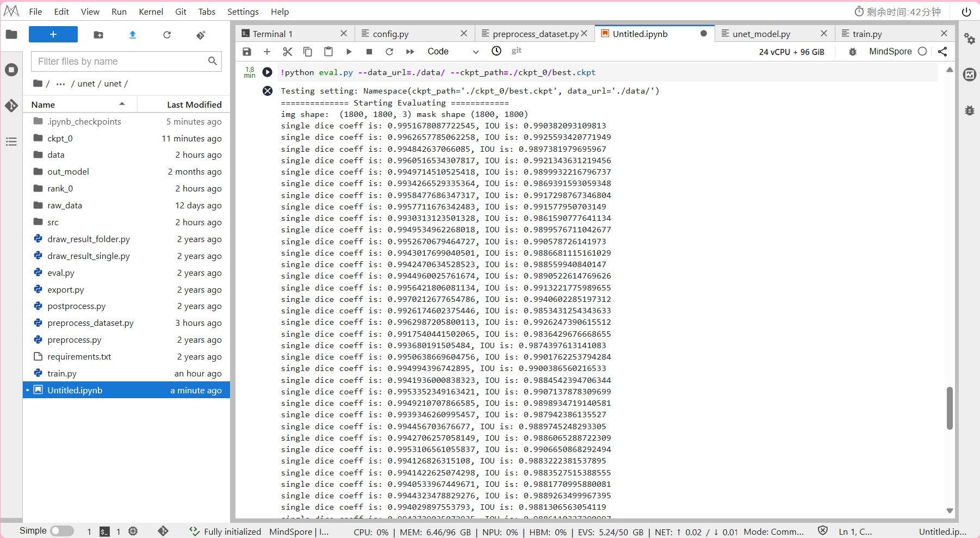Click the git diamond icon in status bar
Image resolution: width=980 pixels, height=538 pixels.
coord(163,531)
